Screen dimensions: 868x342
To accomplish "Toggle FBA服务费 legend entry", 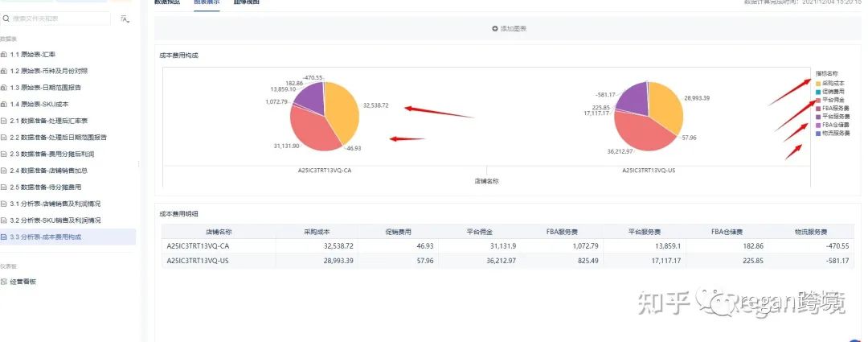I will tap(833, 109).
